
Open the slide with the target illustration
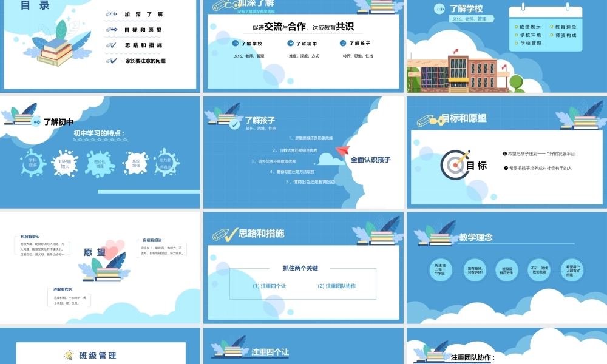[x=507, y=152]
